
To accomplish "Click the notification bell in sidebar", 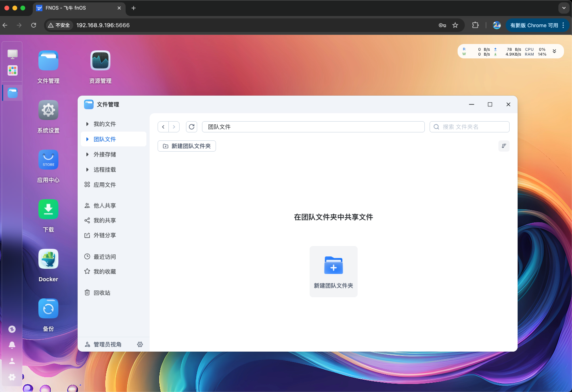I will pos(12,345).
